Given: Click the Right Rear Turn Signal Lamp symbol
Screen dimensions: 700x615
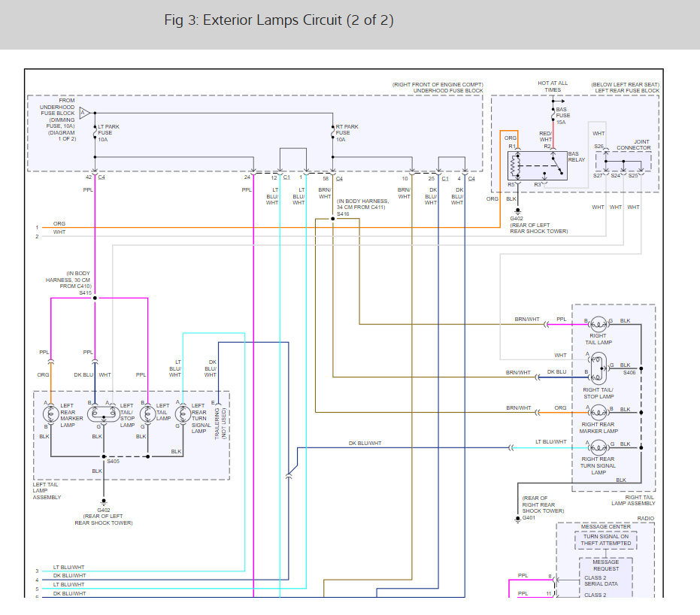Looking at the screenshot, I should click(x=598, y=447).
